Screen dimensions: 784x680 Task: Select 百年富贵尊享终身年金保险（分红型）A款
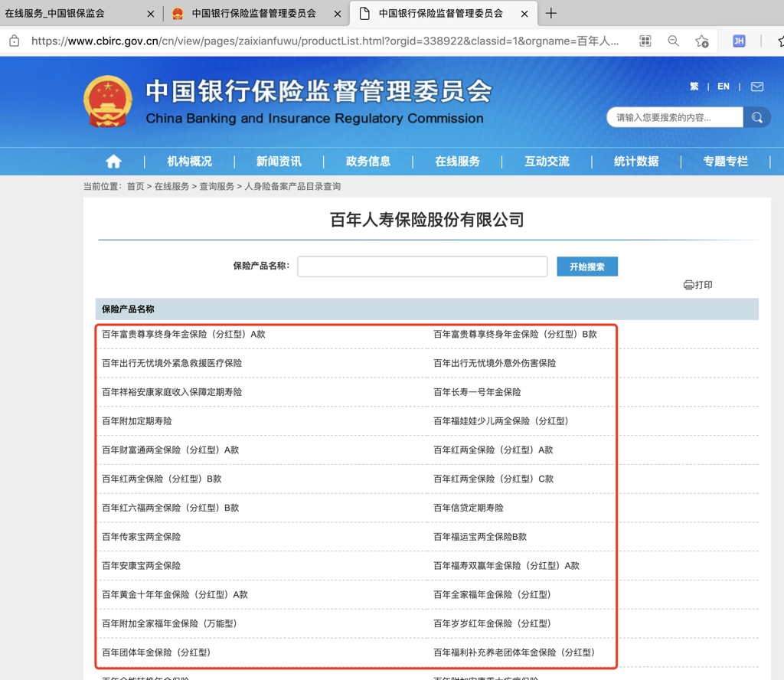click(x=184, y=334)
